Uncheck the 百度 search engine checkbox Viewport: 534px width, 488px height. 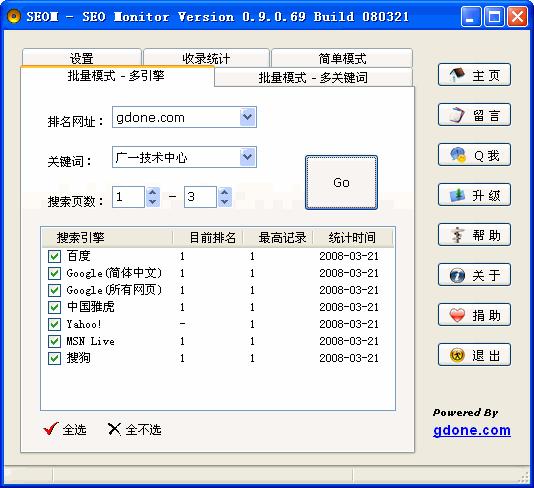(x=54, y=256)
